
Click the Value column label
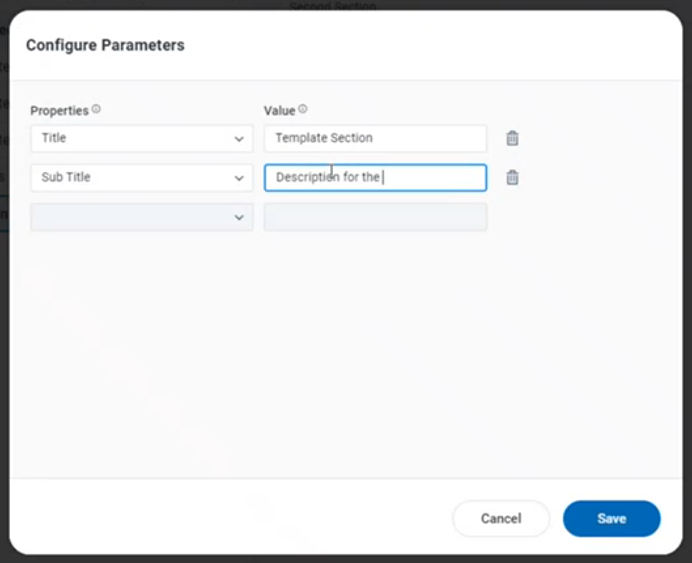tap(279, 110)
